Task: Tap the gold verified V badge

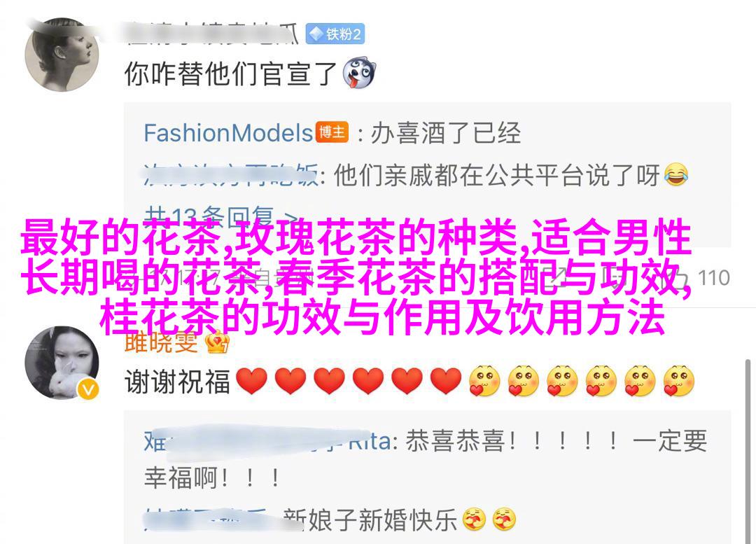Action: pos(88,389)
